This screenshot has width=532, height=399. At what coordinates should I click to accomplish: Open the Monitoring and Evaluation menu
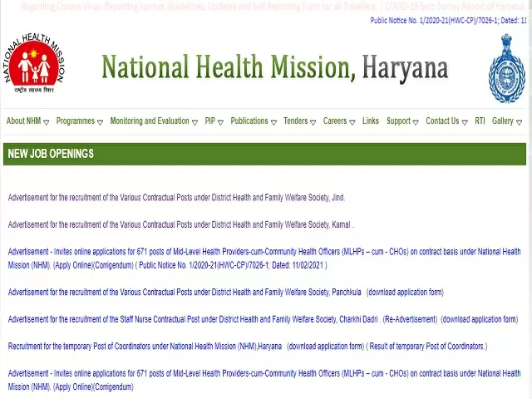point(150,121)
